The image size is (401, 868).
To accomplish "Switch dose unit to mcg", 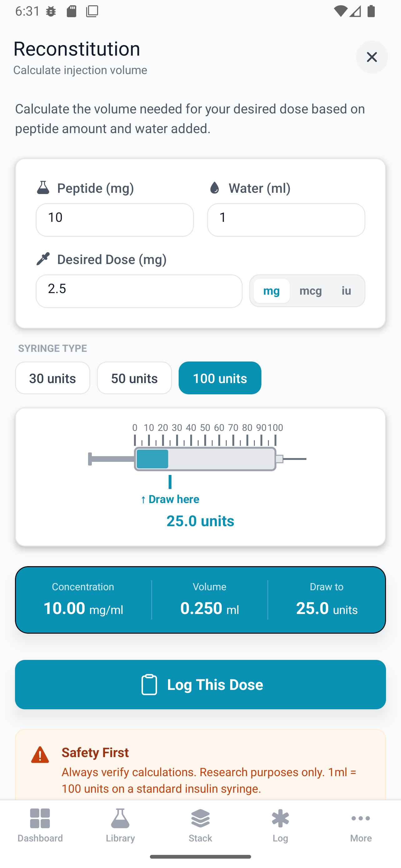I will pos(310,291).
